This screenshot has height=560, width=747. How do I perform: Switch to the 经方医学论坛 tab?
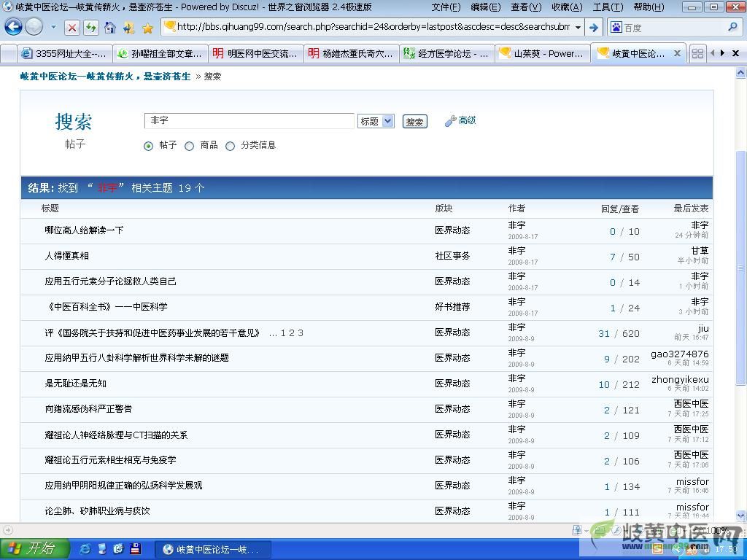coord(446,53)
